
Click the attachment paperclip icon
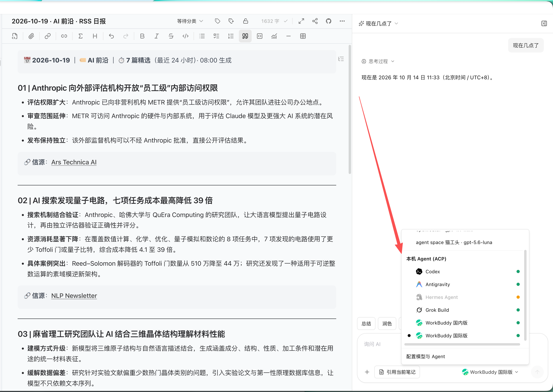point(31,36)
